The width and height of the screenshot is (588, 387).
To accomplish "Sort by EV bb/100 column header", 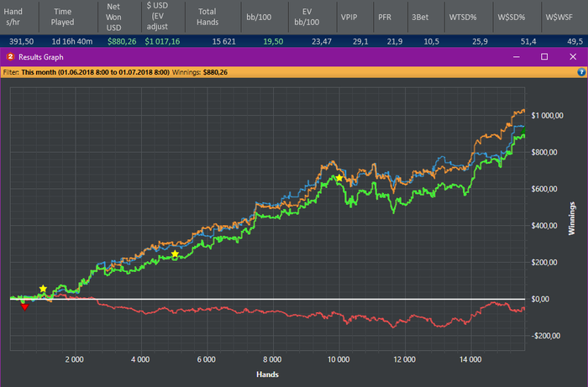I will (312, 17).
